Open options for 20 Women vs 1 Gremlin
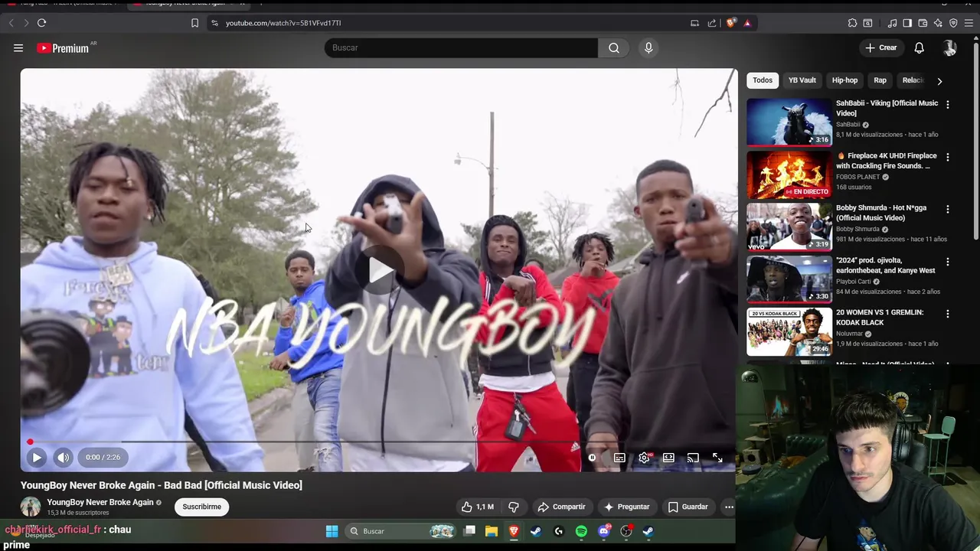Screen dimensions: 980x551 pos(948,314)
